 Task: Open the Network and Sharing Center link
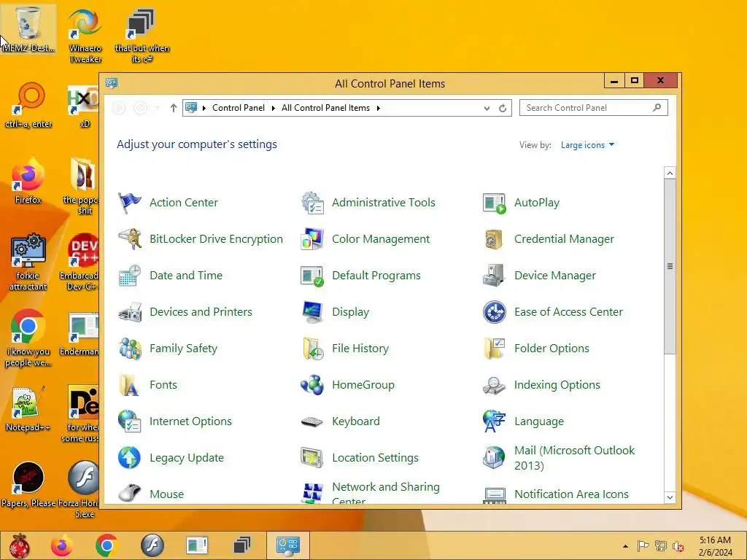386,492
